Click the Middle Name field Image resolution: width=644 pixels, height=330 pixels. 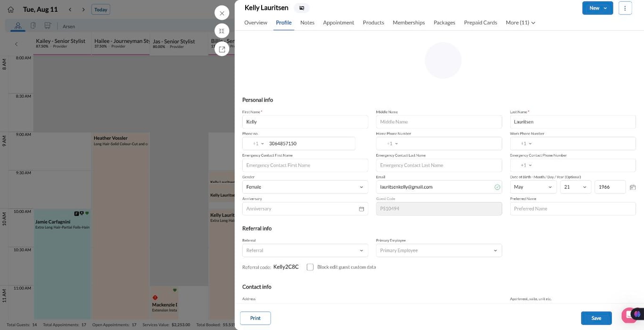click(439, 122)
